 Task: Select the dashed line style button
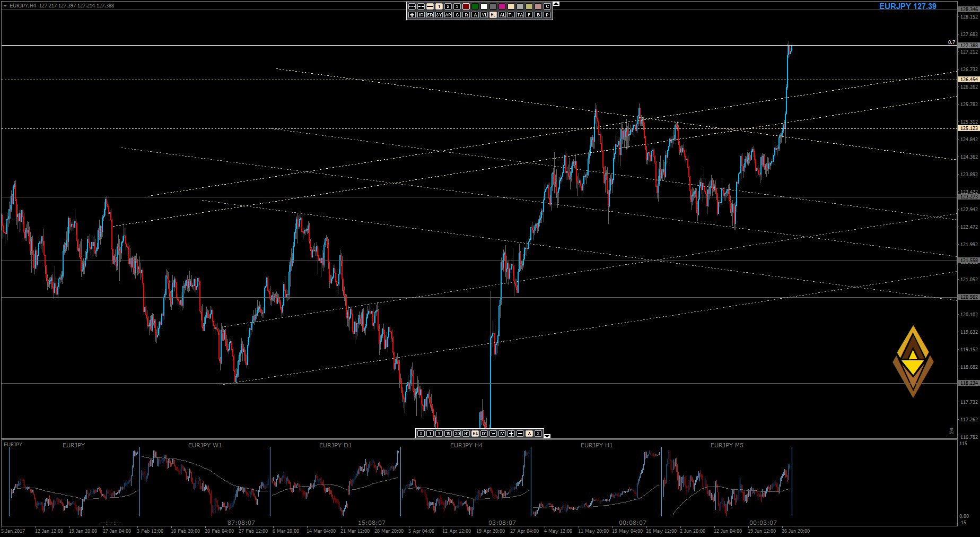pos(421,6)
